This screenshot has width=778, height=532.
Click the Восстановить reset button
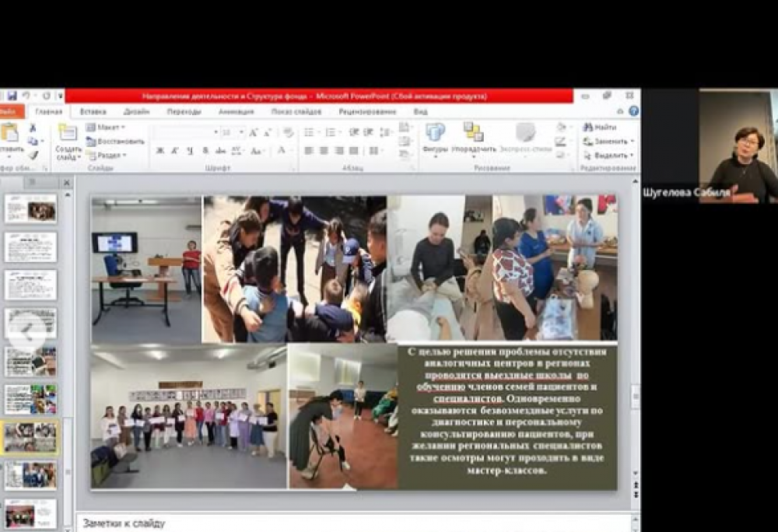tap(114, 142)
